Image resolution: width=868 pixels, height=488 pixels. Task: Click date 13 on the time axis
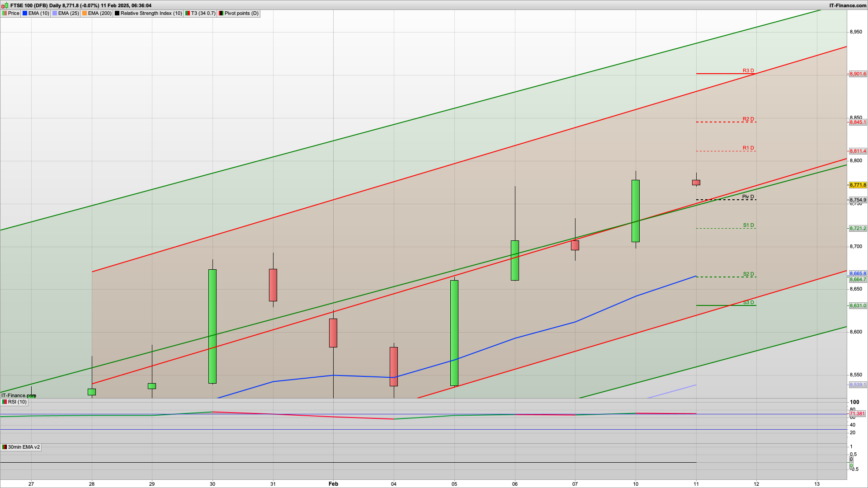817,483
